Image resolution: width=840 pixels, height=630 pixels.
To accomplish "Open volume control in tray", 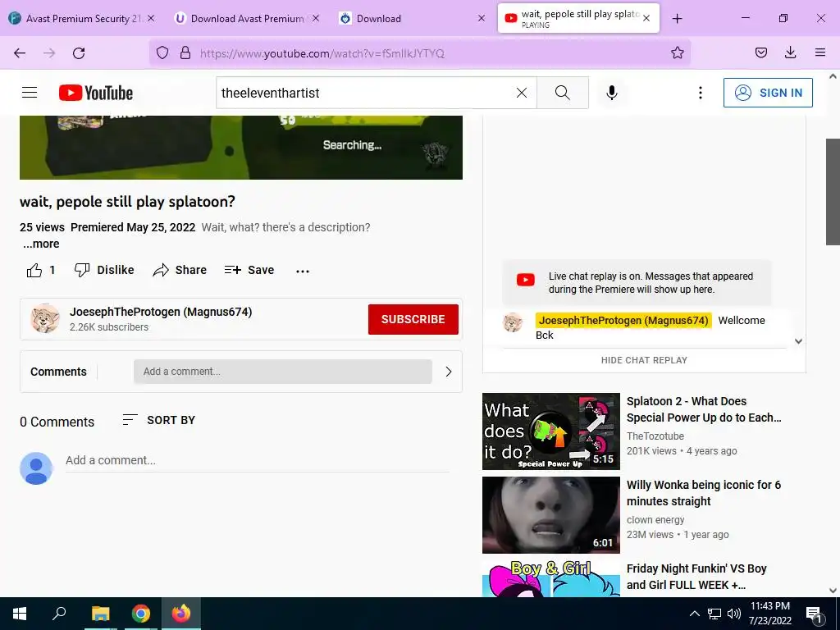I will [734, 614].
